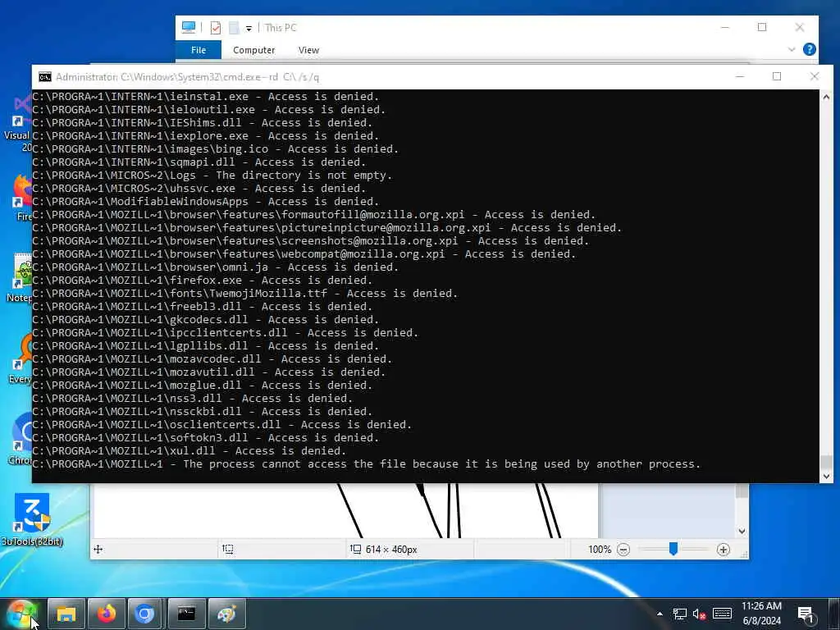Click the cmd.exe icon in command prompt title bar
The height and width of the screenshot is (630, 840).
tap(45, 77)
